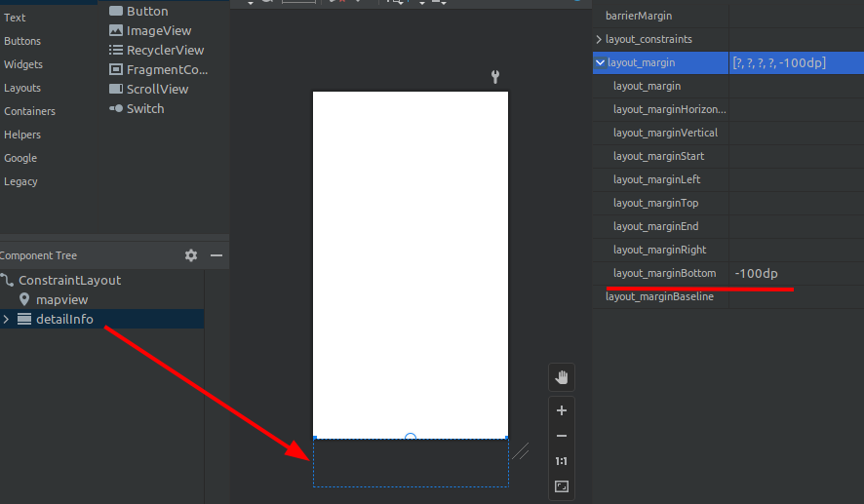
Task: Select ConstraintLayout root in Component Tree
Action: [69, 280]
